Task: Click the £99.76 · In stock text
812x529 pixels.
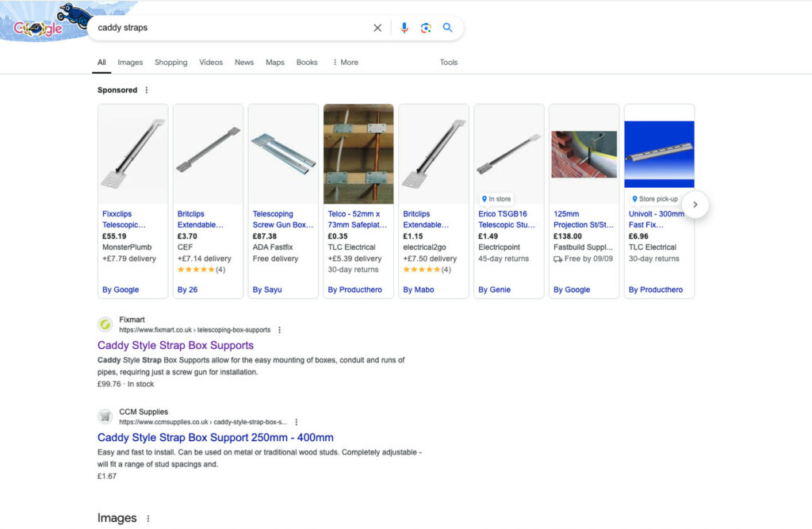Action: pyautogui.click(x=125, y=385)
